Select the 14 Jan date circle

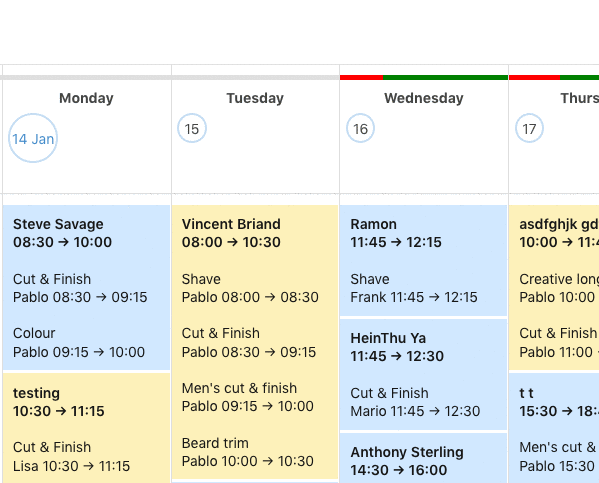click(33, 138)
